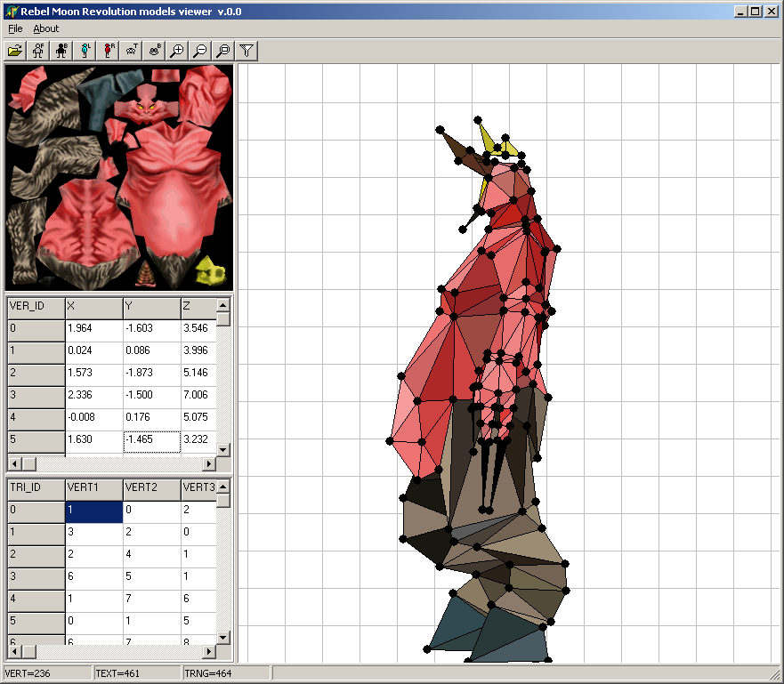Click the funnel filter icon
The image size is (784, 684).
tap(247, 51)
